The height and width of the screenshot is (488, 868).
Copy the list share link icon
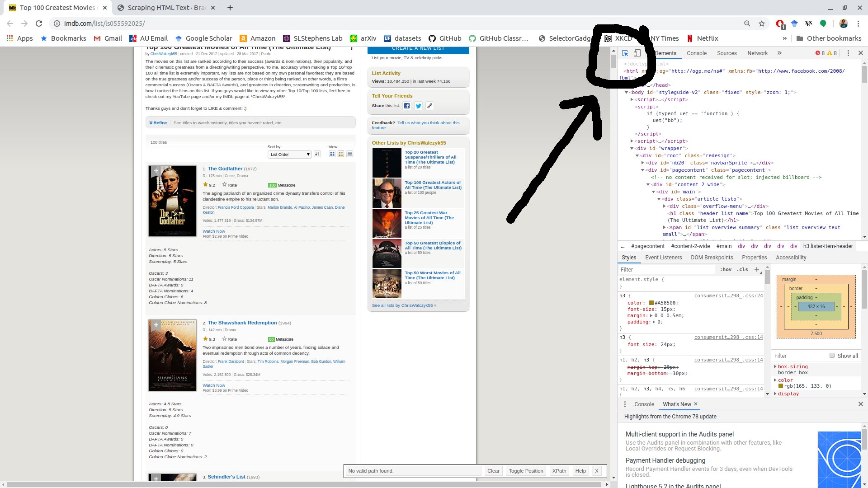[x=429, y=106]
